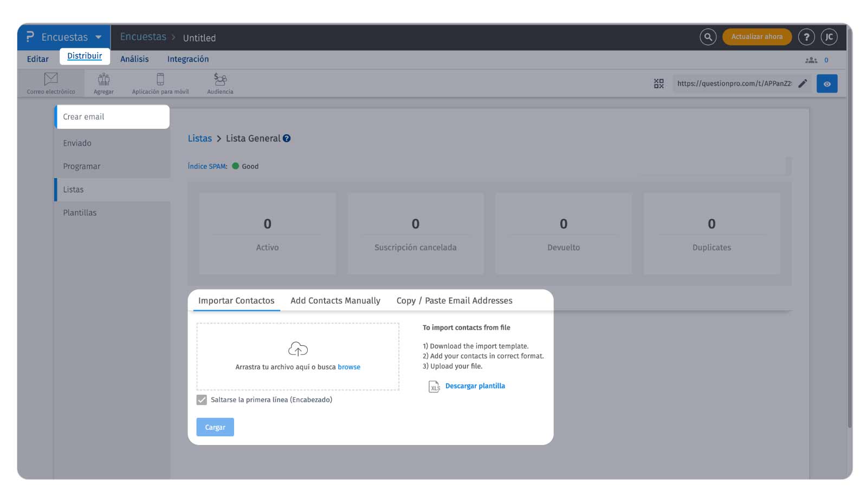This screenshot has height=504, width=867.
Task: Switch to the Editar tab
Action: (x=38, y=59)
